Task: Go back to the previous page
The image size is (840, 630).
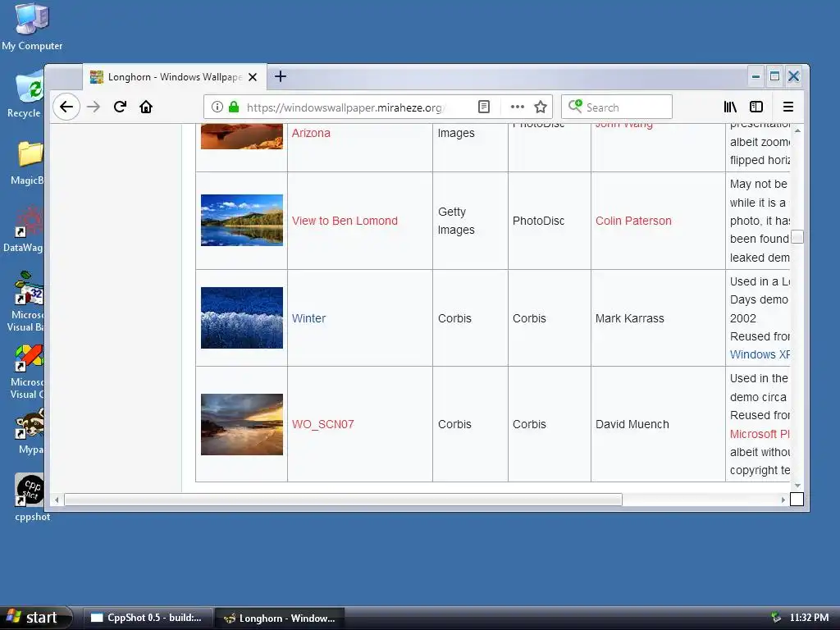Action: [x=66, y=107]
